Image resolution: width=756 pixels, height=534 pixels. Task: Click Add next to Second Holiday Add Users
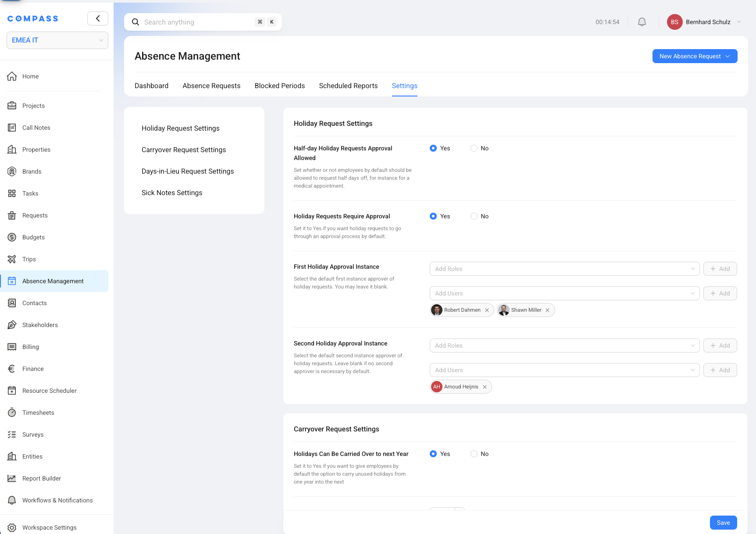pos(720,370)
